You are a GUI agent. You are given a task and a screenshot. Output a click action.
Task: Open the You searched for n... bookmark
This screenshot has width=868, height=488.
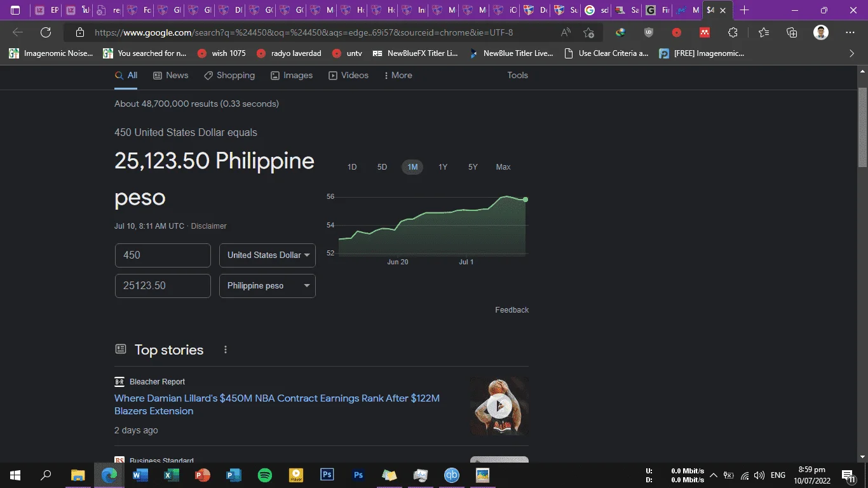coord(145,53)
